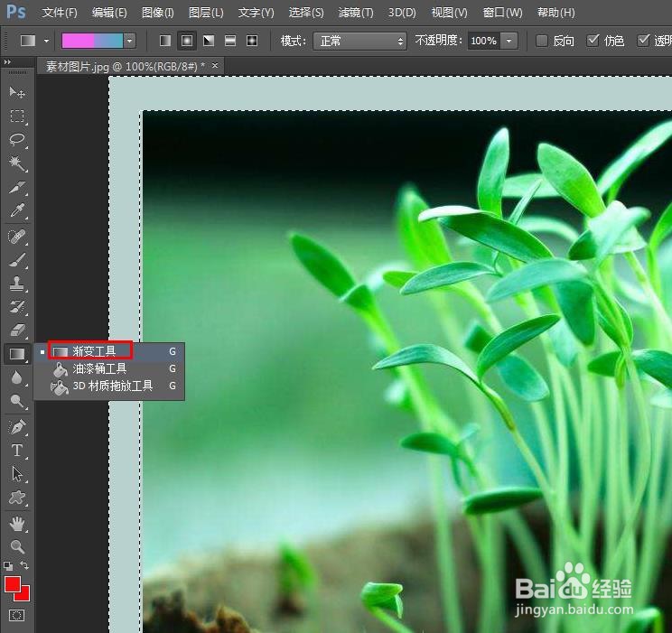Select the Pen tool
Viewport: 672px width, 633px height.
17,427
